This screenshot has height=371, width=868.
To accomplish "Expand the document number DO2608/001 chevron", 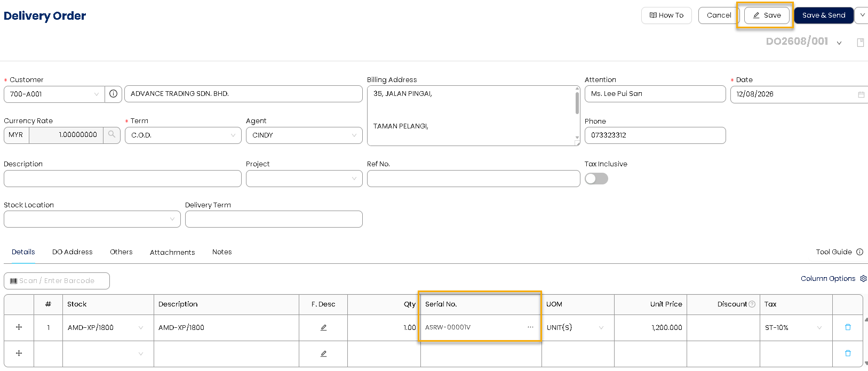I will (839, 43).
